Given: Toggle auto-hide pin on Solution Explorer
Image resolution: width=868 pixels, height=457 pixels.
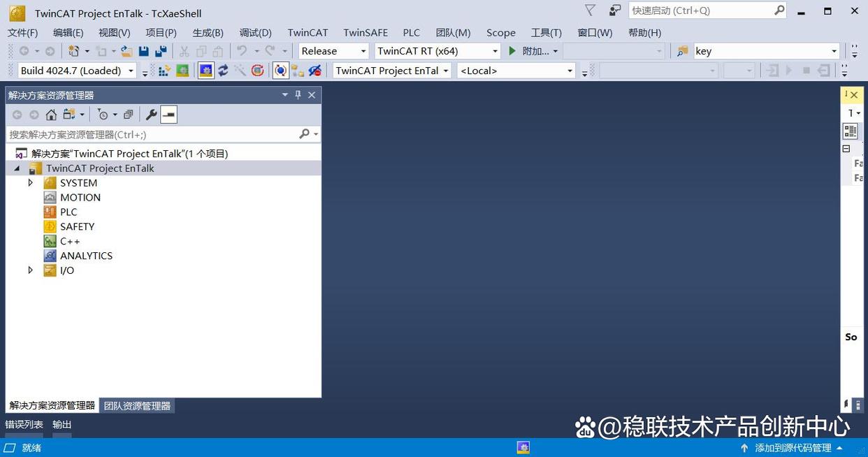Looking at the screenshot, I should point(298,95).
